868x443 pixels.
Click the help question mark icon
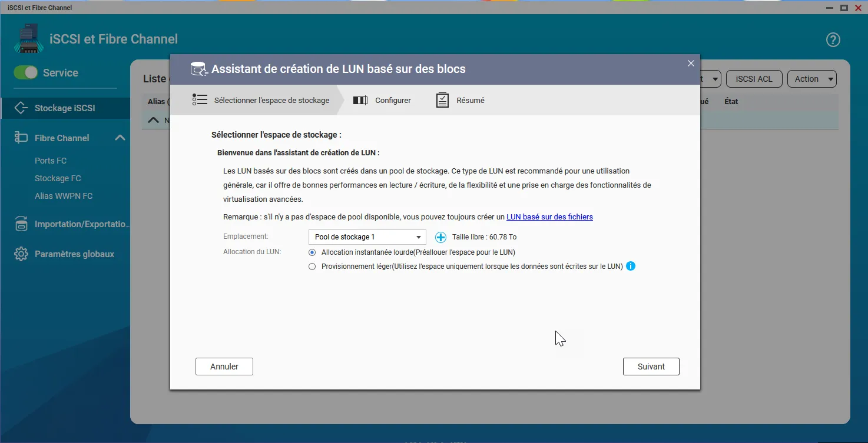[833, 40]
